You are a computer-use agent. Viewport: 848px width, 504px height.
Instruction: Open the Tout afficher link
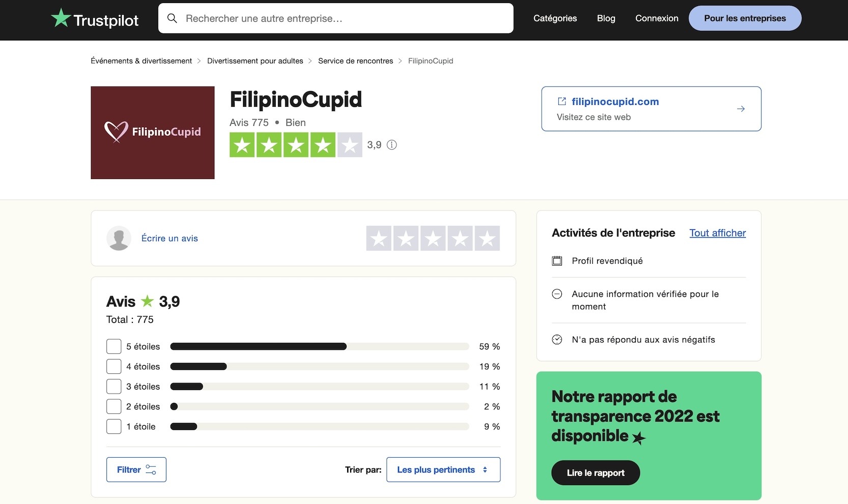click(x=717, y=233)
